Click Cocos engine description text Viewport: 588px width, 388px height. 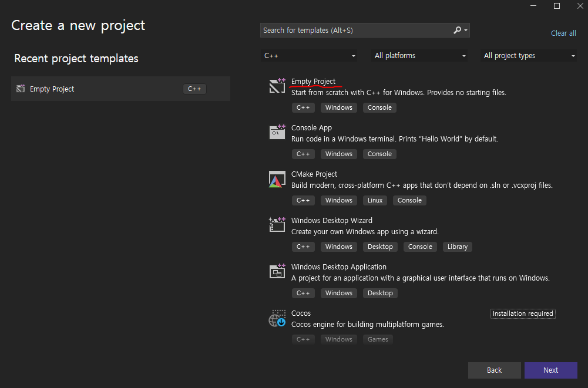click(x=368, y=325)
